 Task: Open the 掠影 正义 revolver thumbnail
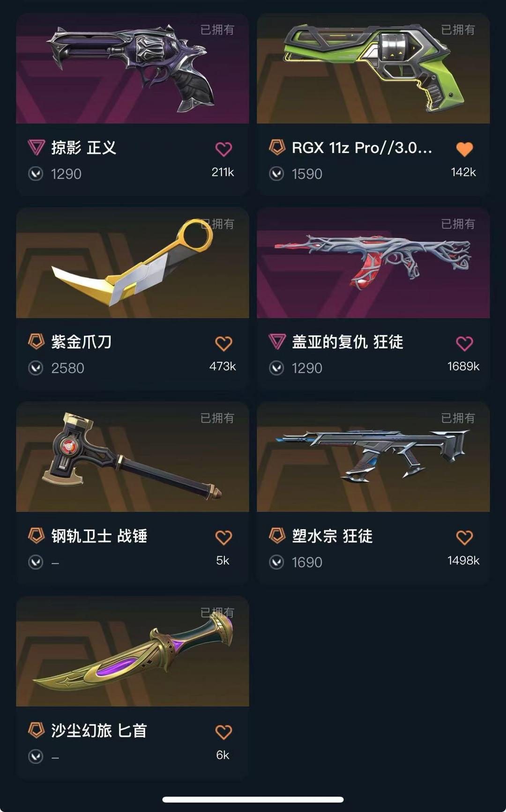point(133,69)
